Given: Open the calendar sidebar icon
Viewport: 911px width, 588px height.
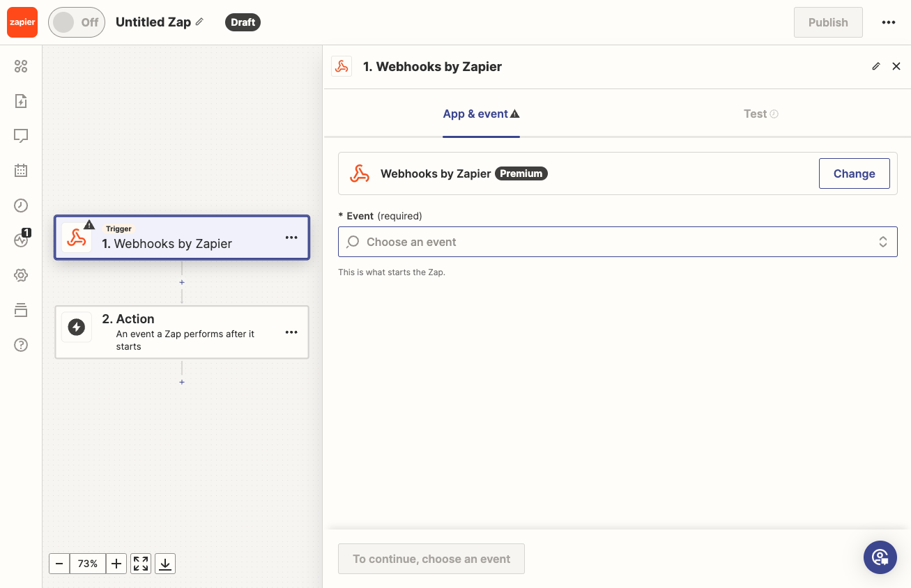Looking at the screenshot, I should pyautogui.click(x=21, y=170).
